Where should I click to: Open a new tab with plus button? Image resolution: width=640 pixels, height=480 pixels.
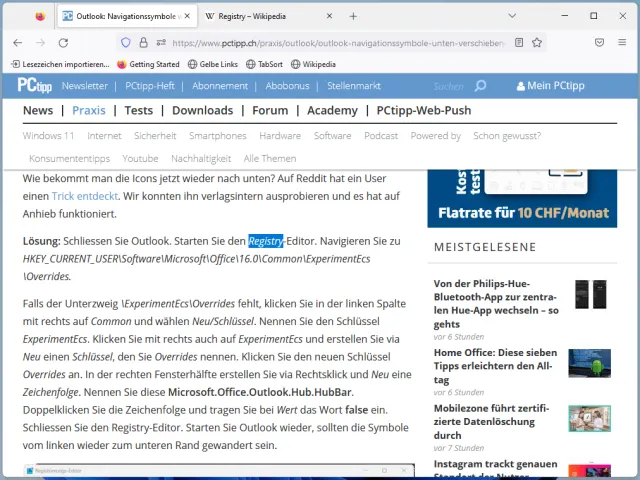tap(353, 16)
